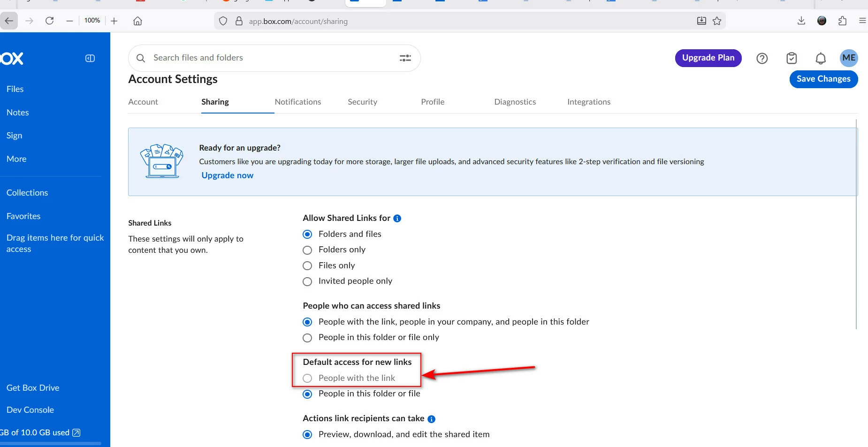Click the shield tracking protection icon
This screenshot has width=868, height=447.
pyautogui.click(x=223, y=21)
